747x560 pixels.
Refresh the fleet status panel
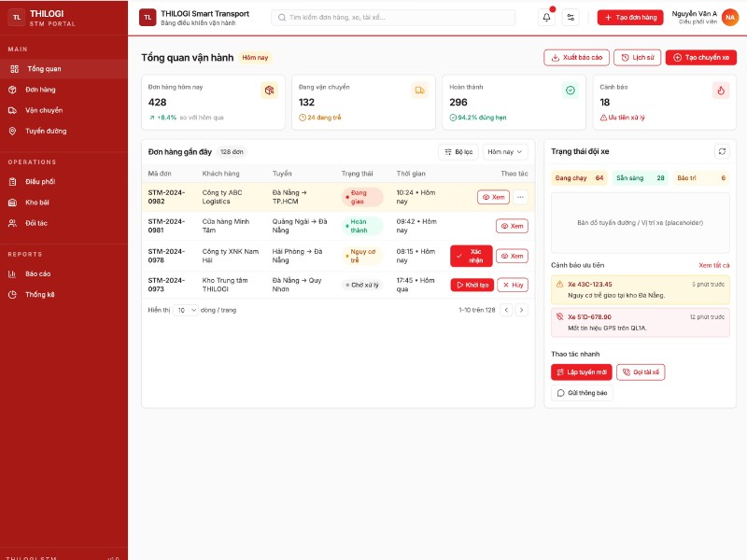coord(722,151)
